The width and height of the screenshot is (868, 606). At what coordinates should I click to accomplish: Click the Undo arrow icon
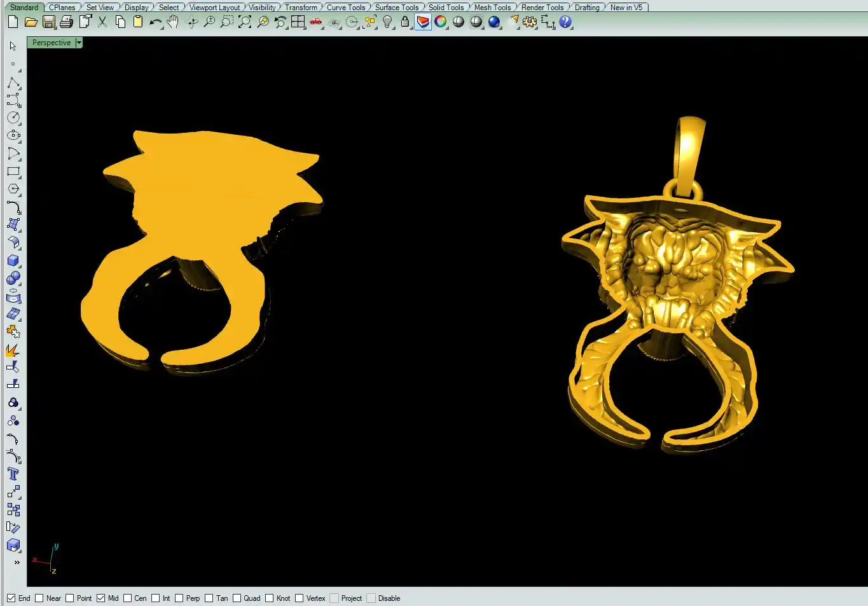coord(155,22)
